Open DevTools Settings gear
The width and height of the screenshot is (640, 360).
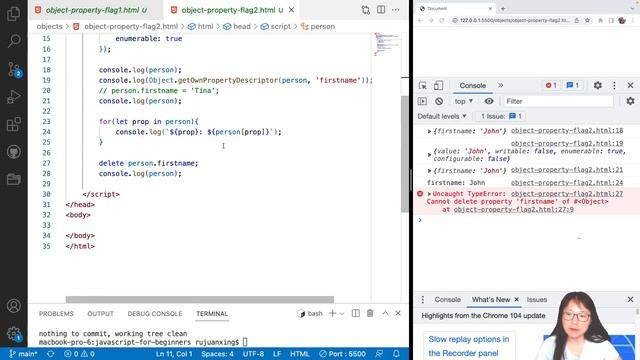click(598, 85)
